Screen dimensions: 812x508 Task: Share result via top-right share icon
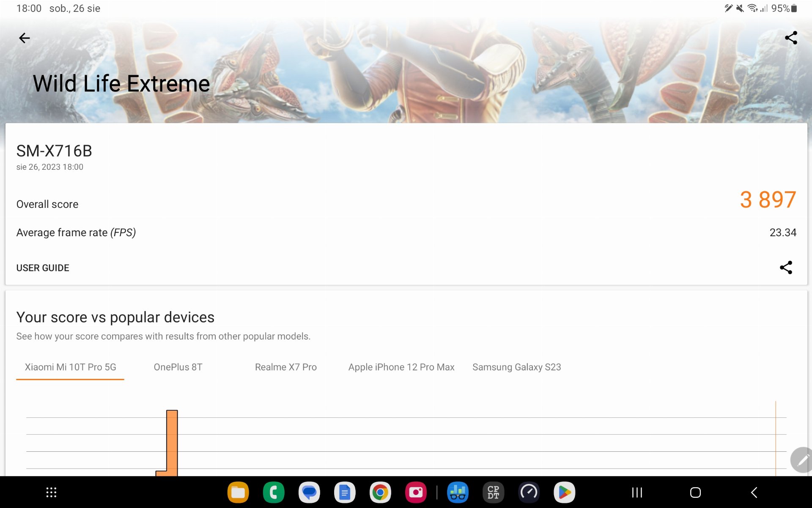coord(791,38)
